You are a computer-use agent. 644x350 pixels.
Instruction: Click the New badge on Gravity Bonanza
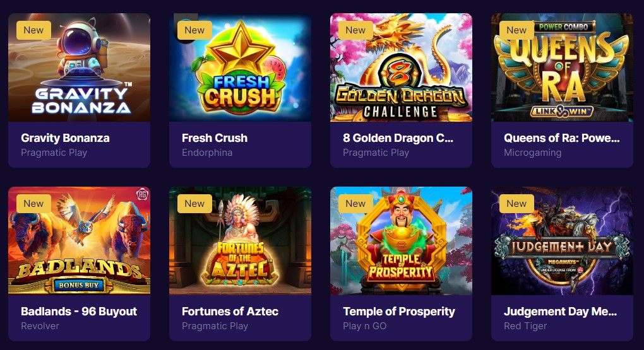(x=33, y=30)
